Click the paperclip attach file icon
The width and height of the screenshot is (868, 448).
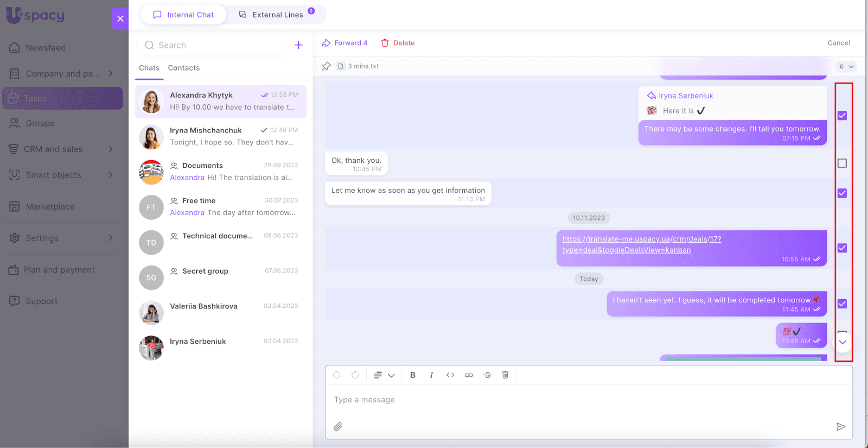coord(338,427)
